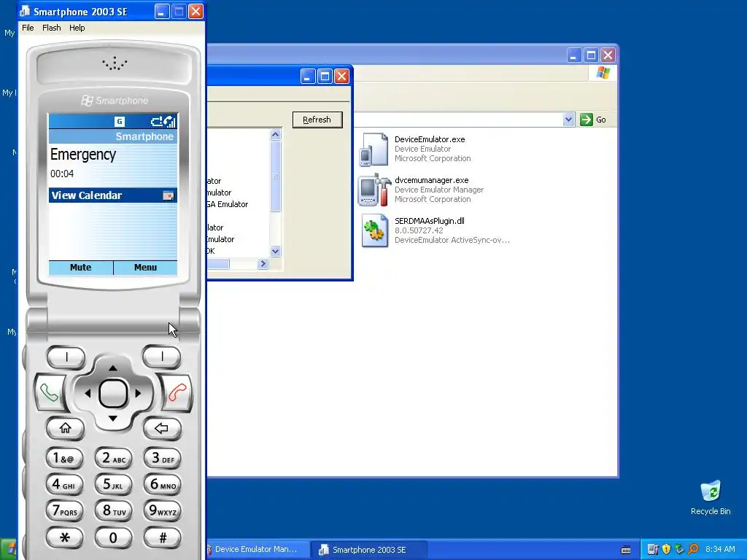Click the Emergency call text on phone
The image size is (747, 560).
83,155
